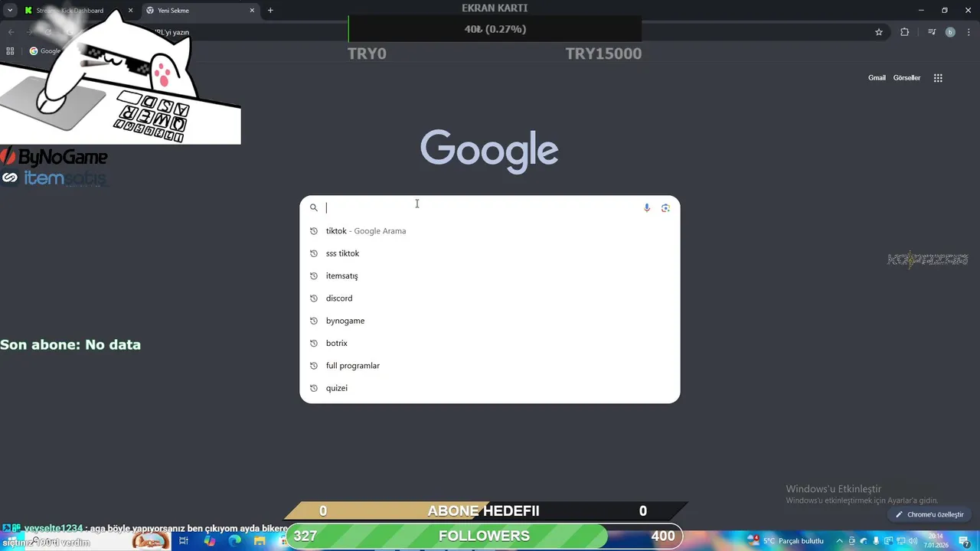Open the Task View taskbar icon

point(184,541)
